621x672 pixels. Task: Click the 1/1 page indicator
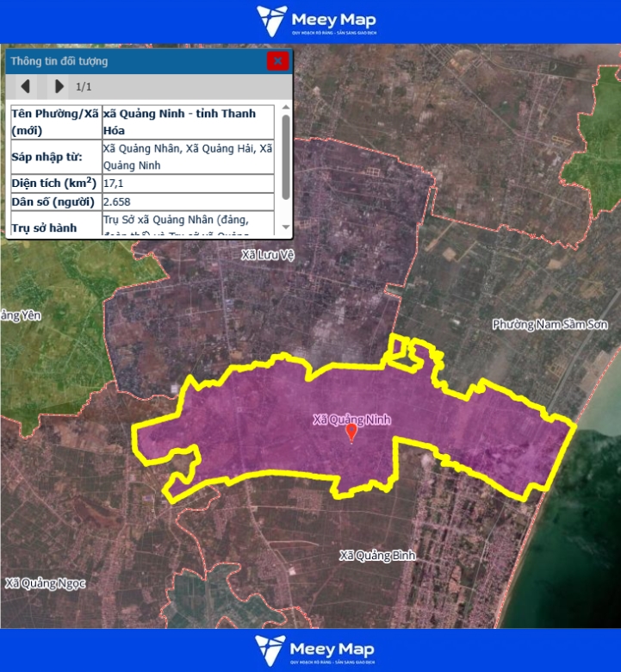coord(84,86)
